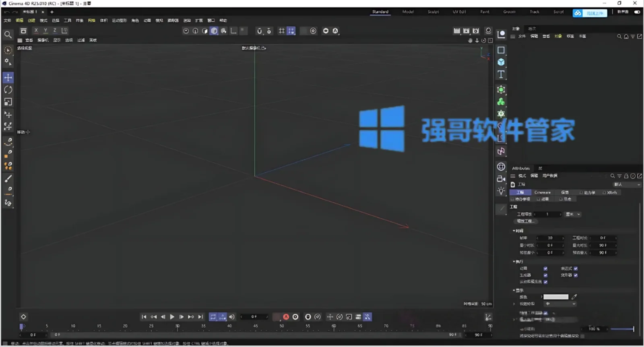Open the 运动图形 menu
The width and height of the screenshot is (644, 347).
(x=119, y=21)
